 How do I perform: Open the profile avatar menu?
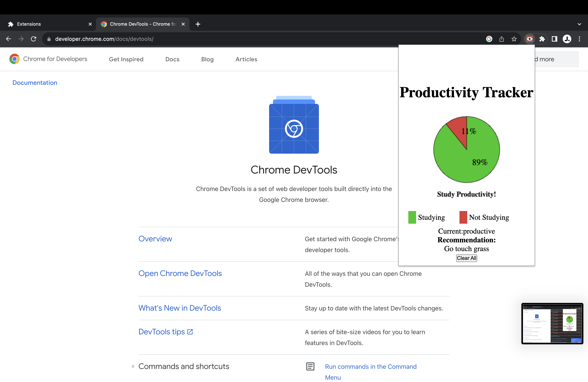[x=567, y=39]
